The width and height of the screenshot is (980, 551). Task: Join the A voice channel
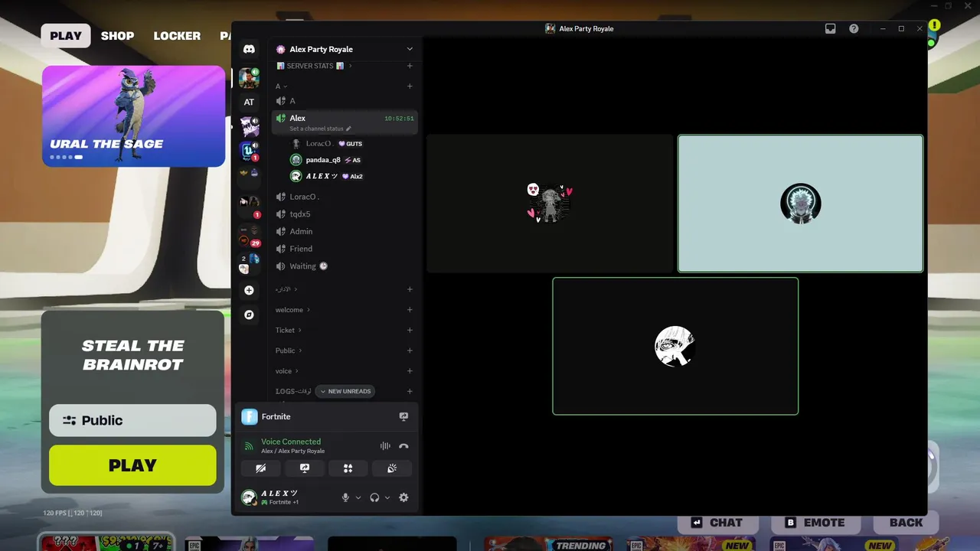point(345,101)
